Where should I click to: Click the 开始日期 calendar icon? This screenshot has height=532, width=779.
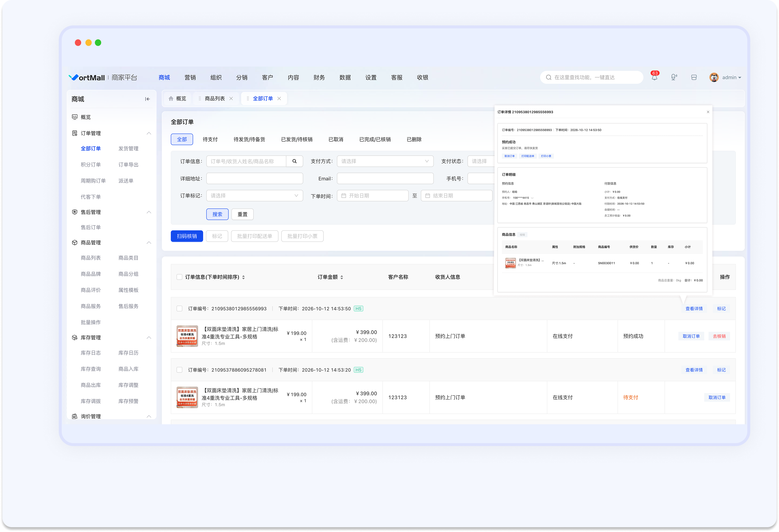[343, 196]
